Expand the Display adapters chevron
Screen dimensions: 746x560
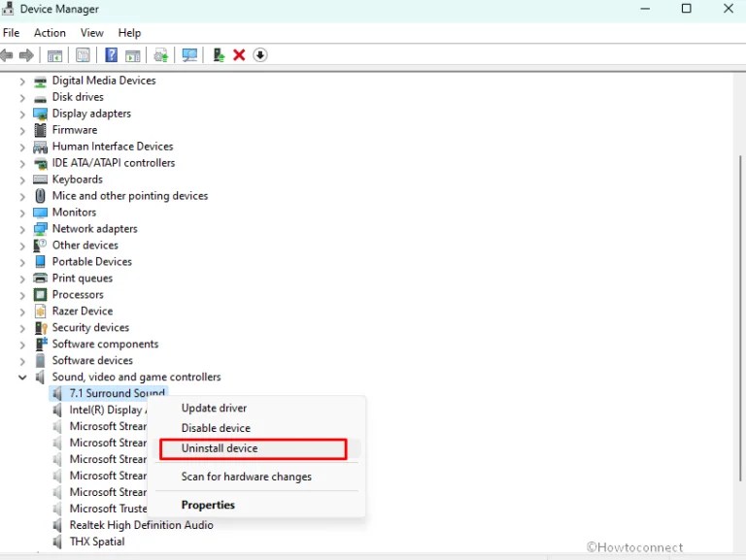click(22, 115)
